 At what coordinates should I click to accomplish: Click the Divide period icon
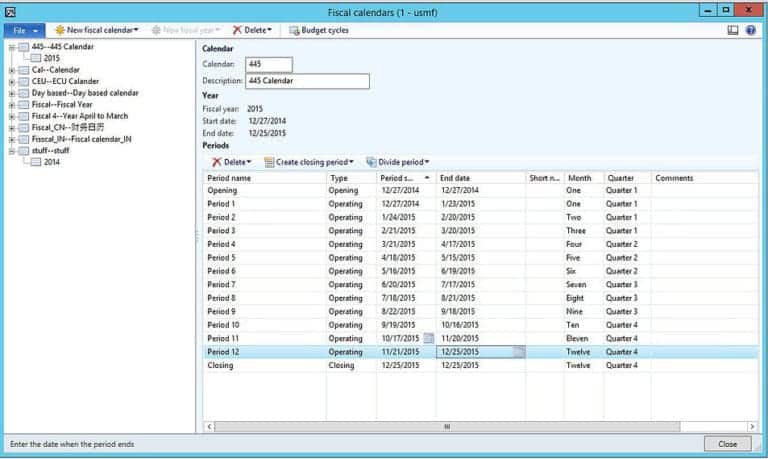click(371, 162)
